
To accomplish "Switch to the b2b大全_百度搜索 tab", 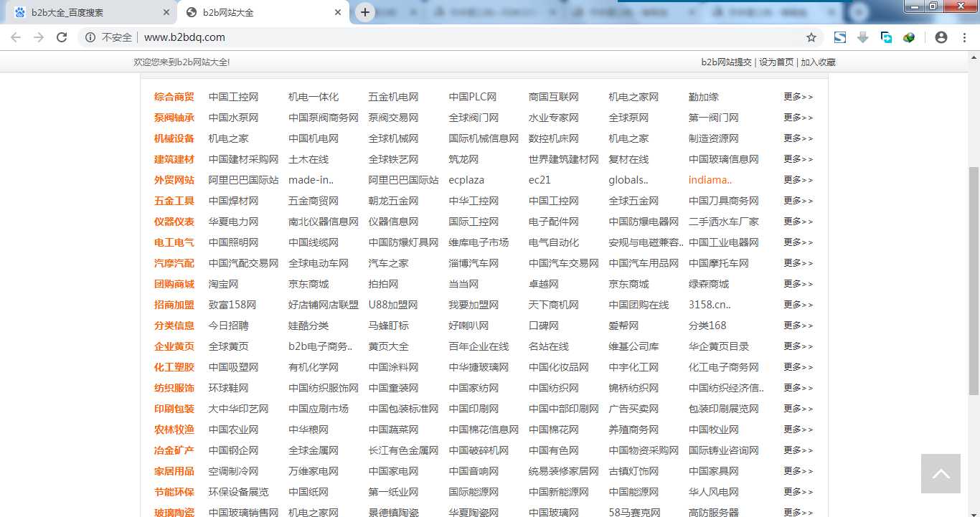I will coord(90,12).
